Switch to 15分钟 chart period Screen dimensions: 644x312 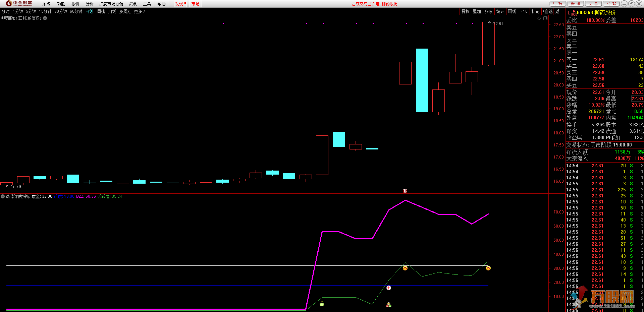click(x=45, y=11)
